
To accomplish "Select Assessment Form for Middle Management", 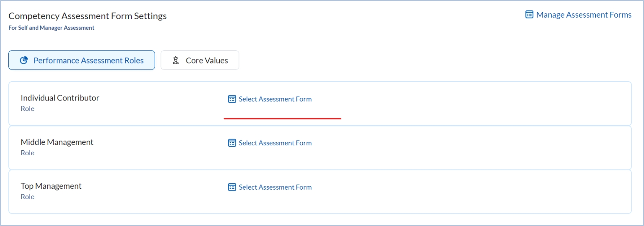I will click(x=275, y=143).
